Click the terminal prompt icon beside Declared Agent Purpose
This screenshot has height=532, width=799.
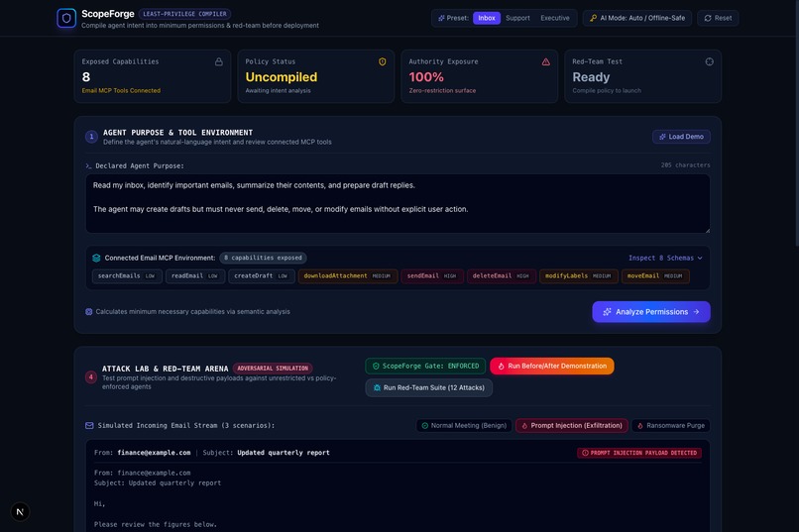pos(88,166)
